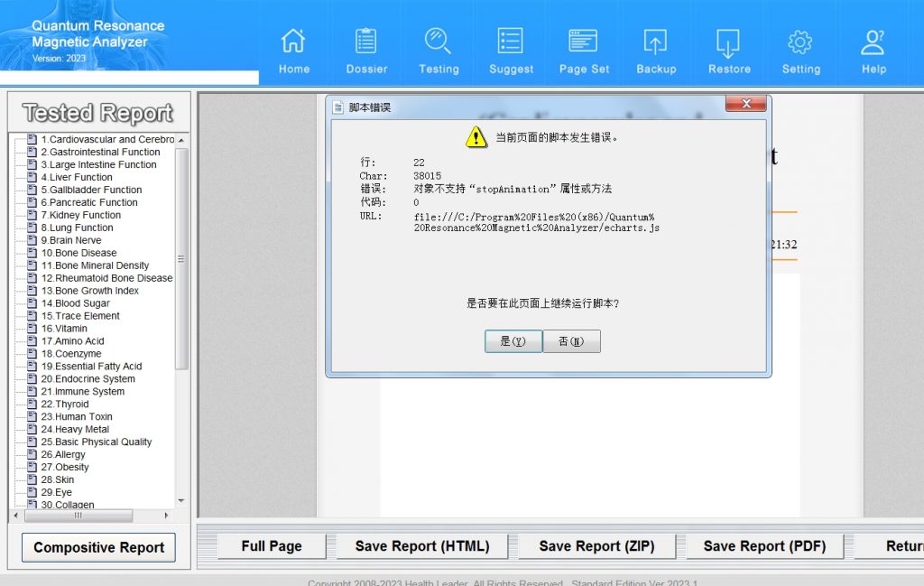Click page icon beside Thyroid
Viewport: 924px width, 586px height.
tap(32, 404)
